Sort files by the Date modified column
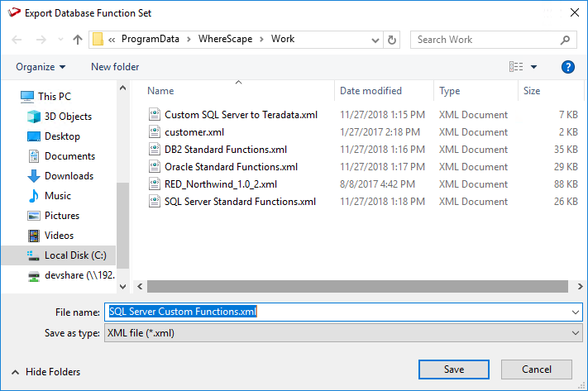 coord(370,91)
